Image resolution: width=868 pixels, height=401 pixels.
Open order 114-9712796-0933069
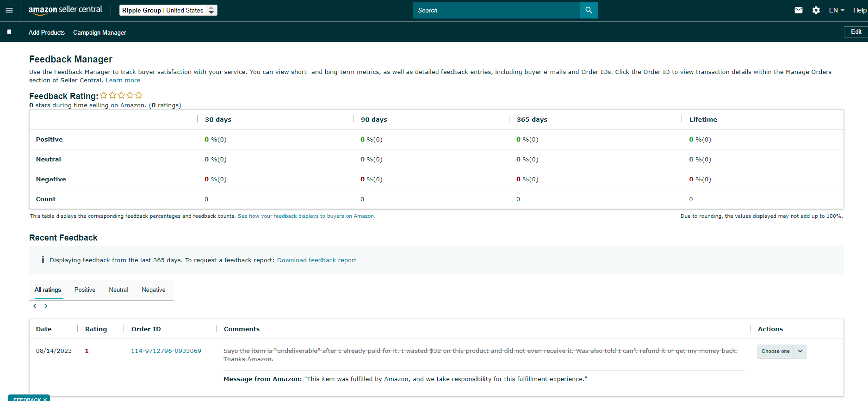[166, 351]
